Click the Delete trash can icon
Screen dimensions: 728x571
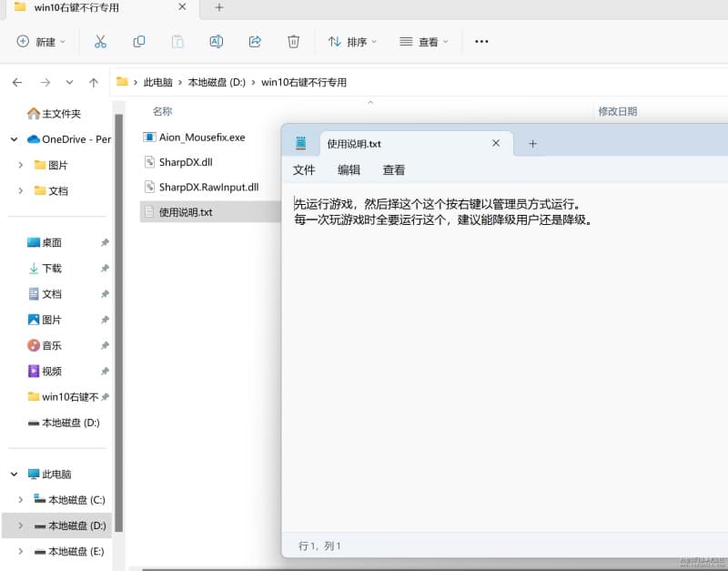[293, 42]
